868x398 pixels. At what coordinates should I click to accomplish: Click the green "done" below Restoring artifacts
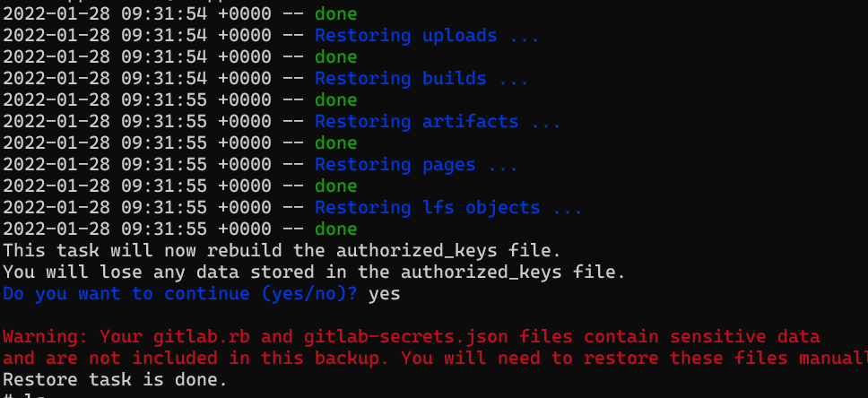coord(335,143)
